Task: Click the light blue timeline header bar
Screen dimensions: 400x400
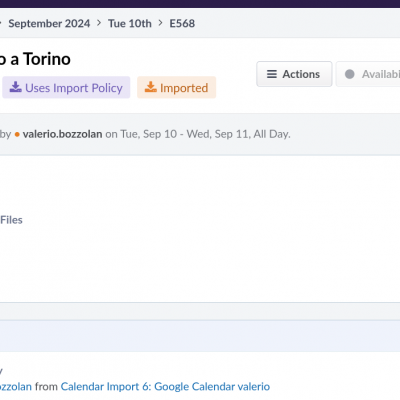Action: (x=200, y=336)
